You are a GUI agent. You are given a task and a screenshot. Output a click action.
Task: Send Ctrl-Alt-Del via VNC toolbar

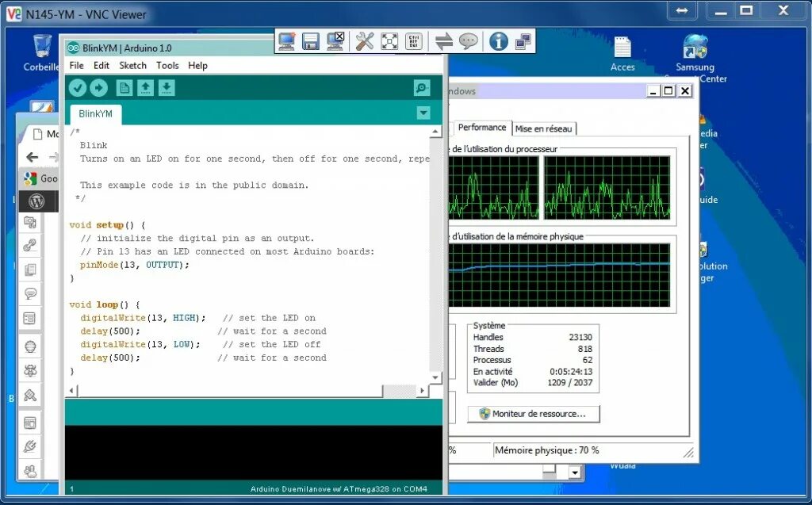pyautogui.click(x=414, y=41)
